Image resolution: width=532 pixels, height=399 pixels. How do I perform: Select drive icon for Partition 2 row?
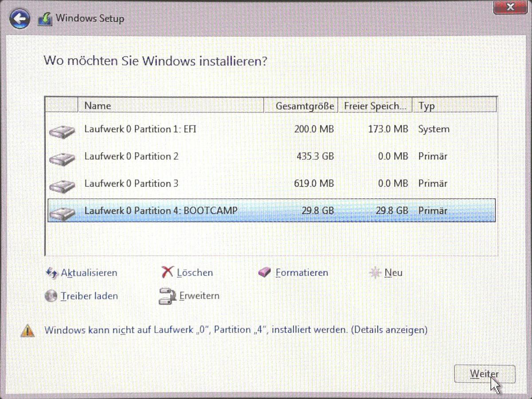(x=62, y=158)
